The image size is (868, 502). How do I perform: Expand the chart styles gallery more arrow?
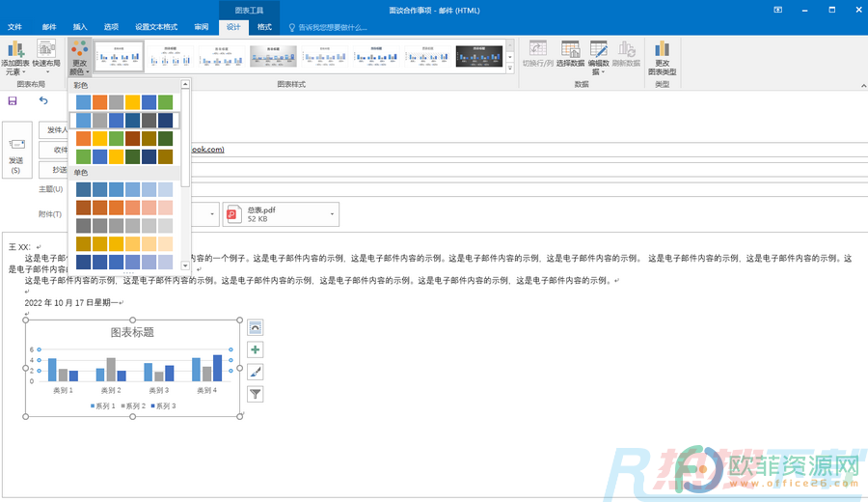510,69
